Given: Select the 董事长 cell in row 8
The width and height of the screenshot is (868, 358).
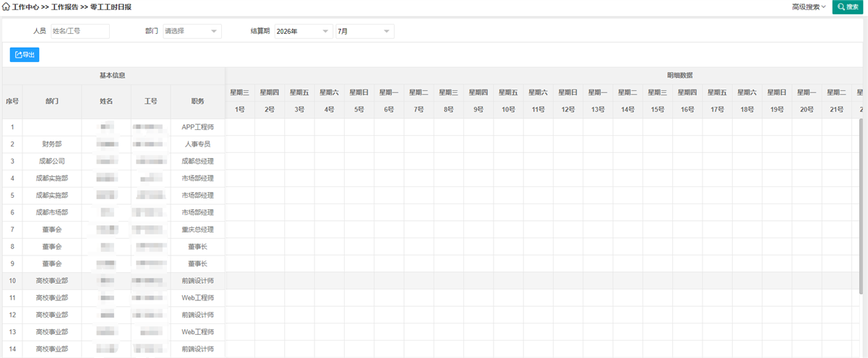Looking at the screenshot, I should tap(198, 247).
